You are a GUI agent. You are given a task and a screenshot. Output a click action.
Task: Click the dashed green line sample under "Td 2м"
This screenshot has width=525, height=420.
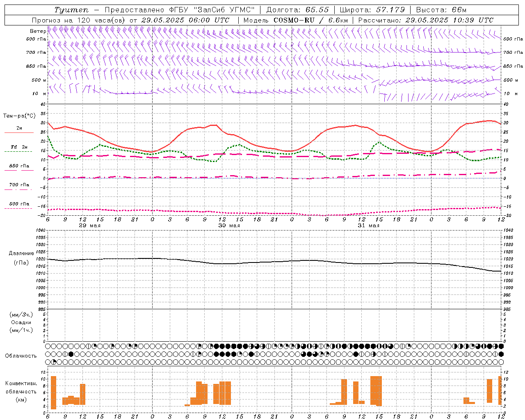tap(18, 152)
